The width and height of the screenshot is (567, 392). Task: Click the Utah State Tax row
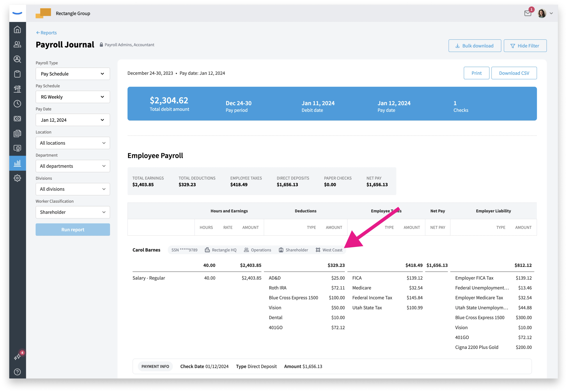click(387, 308)
